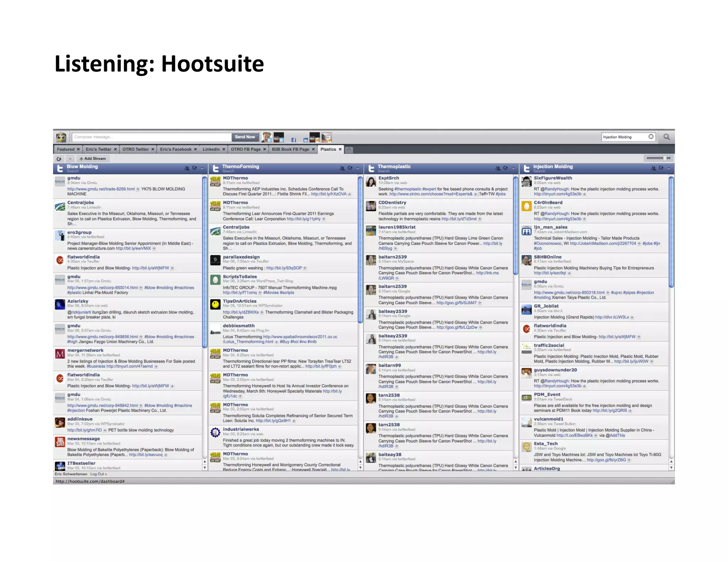Click flatworldindia avatar in Injection Molding
This screenshot has width=728, height=562.
point(526,329)
